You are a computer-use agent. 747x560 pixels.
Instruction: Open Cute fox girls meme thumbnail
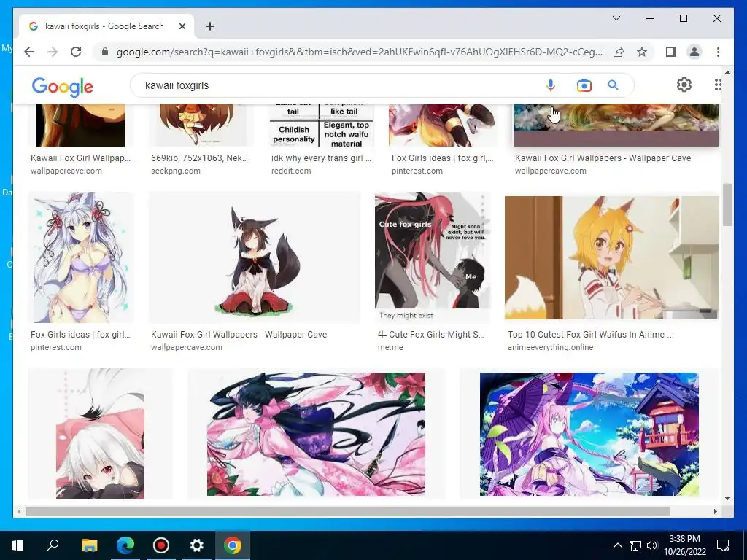coord(433,257)
